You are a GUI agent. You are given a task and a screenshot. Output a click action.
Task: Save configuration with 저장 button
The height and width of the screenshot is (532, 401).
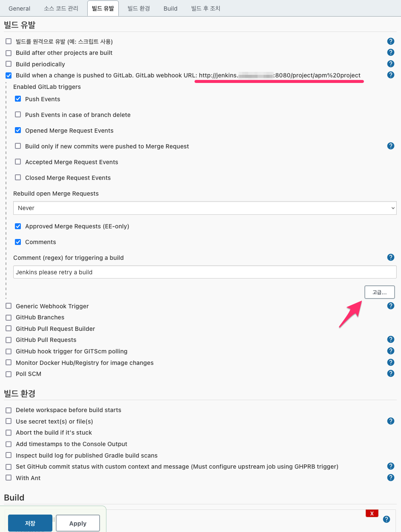[x=30, y=523]
